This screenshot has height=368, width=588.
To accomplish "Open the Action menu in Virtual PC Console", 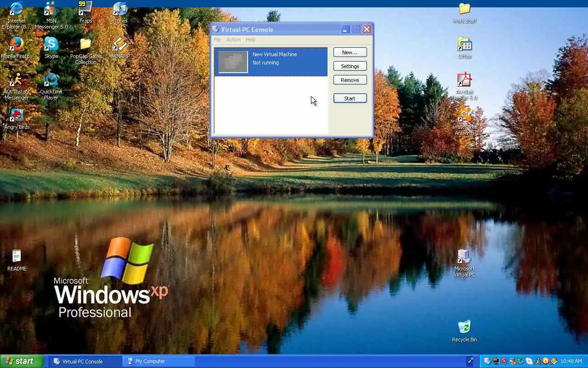I will click(233, 40).
